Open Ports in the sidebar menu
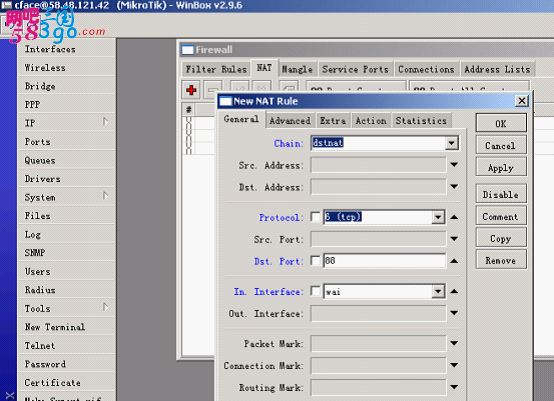The width and height of the screenshot is (554, 401). click(x=66, y=142)
